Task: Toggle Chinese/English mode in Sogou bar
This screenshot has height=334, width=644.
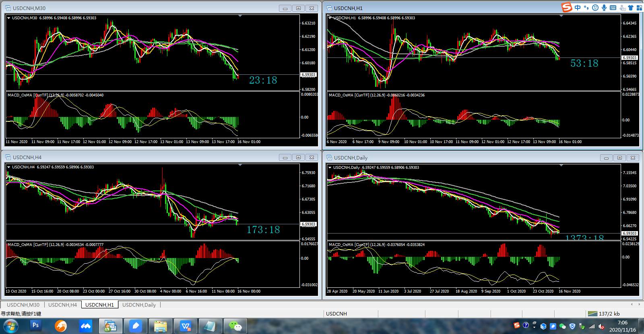Action: [x=578, y=8]
